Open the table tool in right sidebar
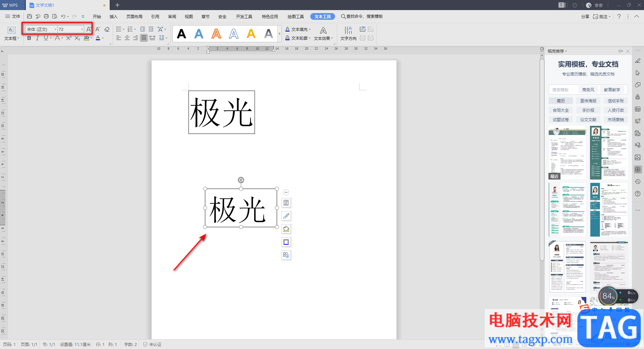644x349 pixels. coord(638,109)
